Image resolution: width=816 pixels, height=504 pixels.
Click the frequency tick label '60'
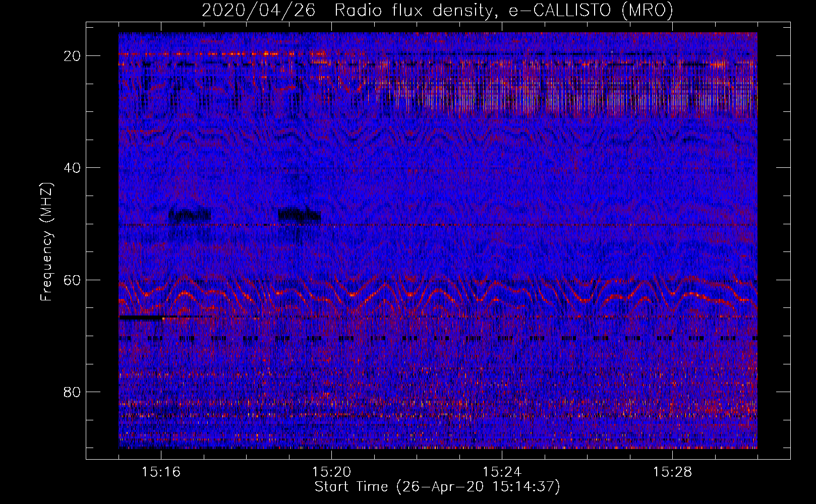[x=73, y=280]
